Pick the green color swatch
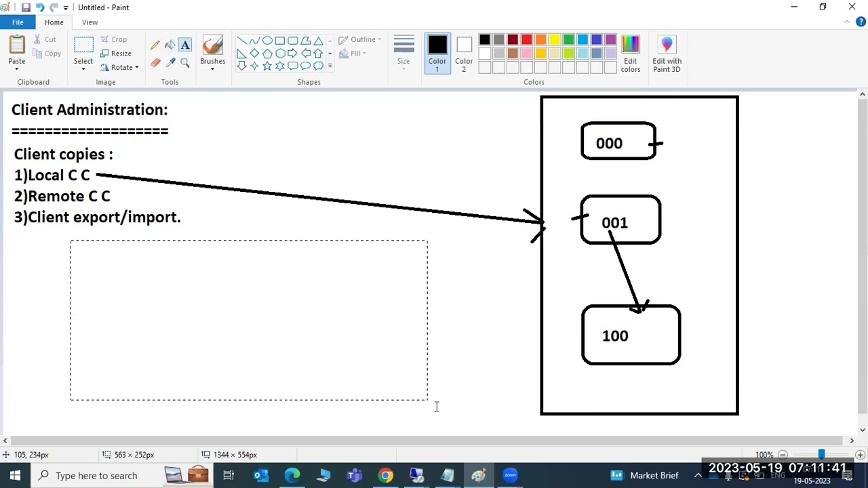This screenshot has width=868, height=488. coord(568,40)
